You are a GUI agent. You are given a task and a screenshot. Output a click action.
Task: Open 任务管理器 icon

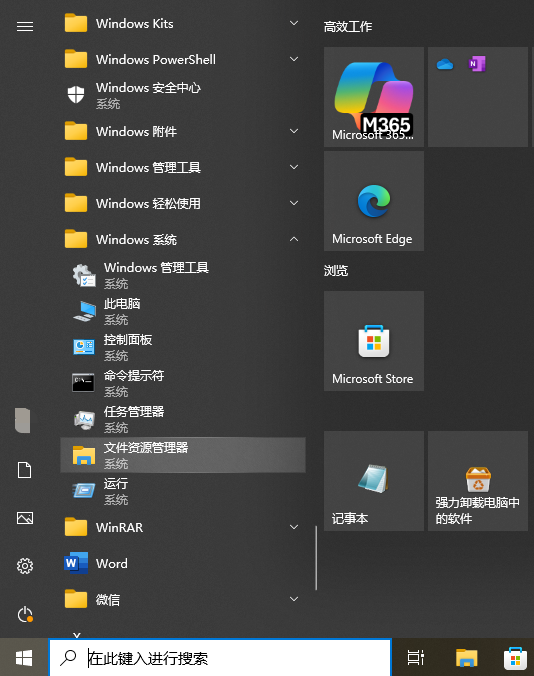coord(84,419)
